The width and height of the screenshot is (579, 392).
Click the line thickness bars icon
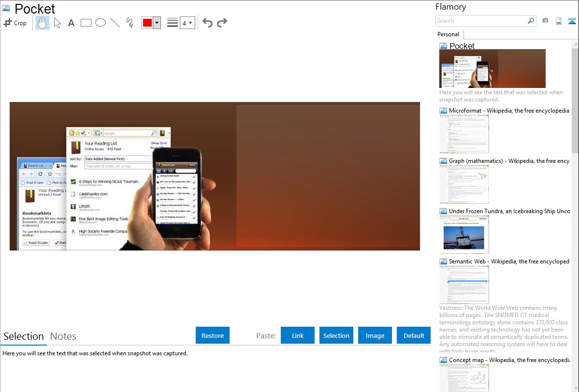tap(173, 23)
